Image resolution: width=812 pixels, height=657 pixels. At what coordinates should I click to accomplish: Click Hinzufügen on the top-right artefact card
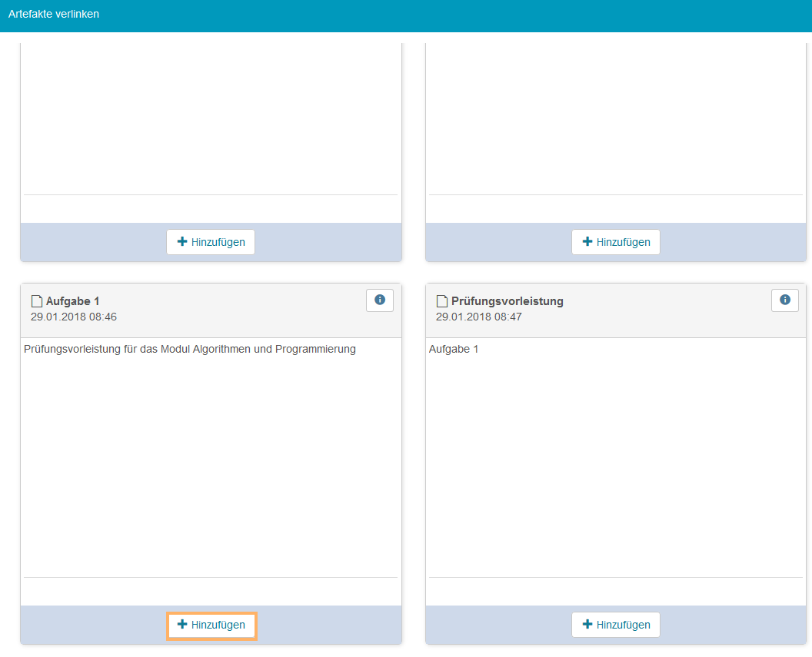pos(616,242)
